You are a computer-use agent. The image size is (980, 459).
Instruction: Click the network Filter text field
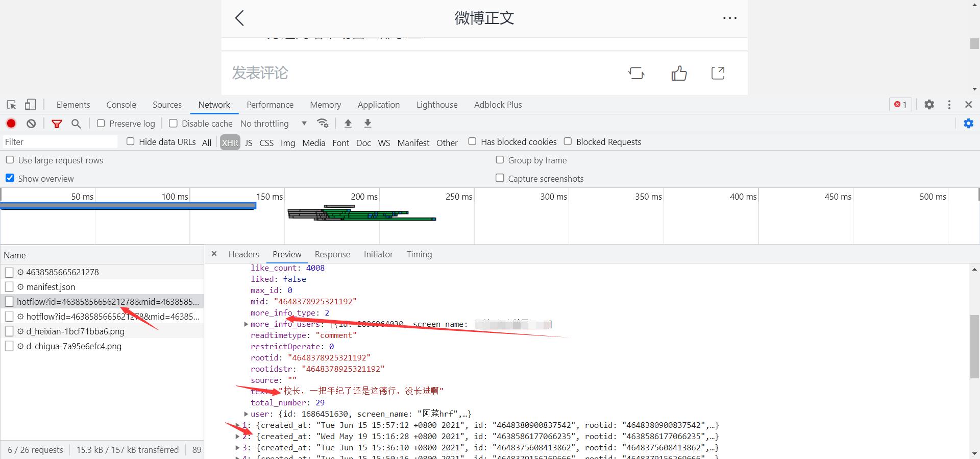60,142
